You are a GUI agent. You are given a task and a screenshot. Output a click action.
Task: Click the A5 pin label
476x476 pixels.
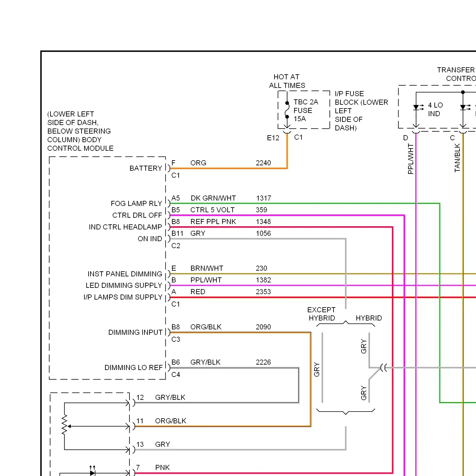(x=175, y=198)
